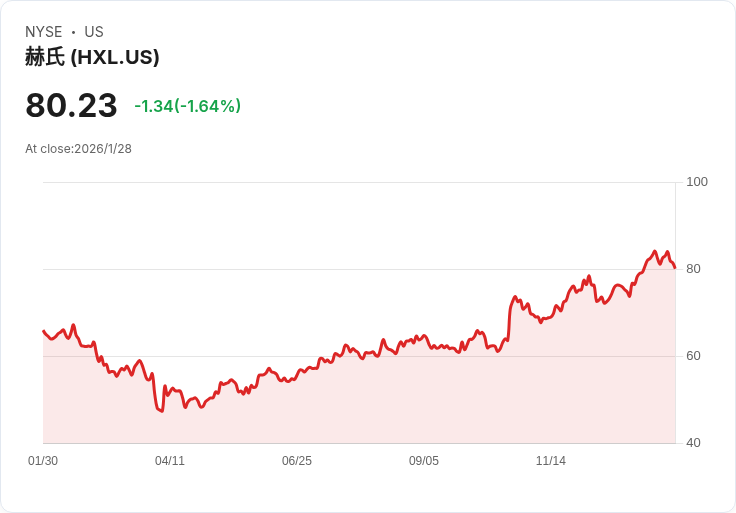Select the 06/25 date on x-axis

coord(297,461)
